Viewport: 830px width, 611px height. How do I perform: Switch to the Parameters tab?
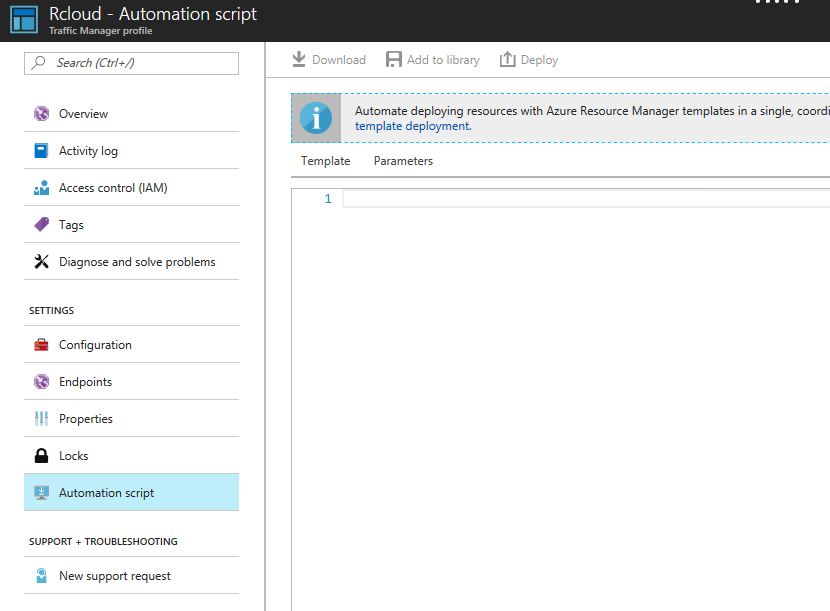403,161
